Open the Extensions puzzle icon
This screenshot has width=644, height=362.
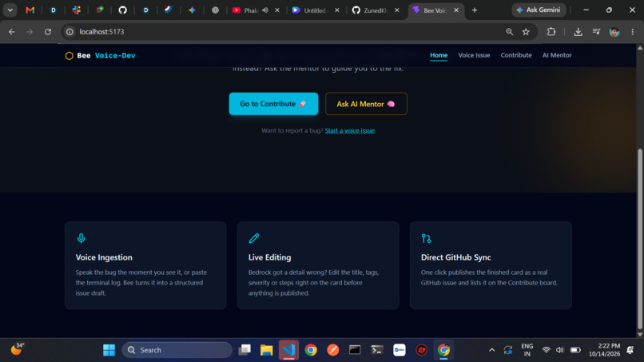point(551,32)
